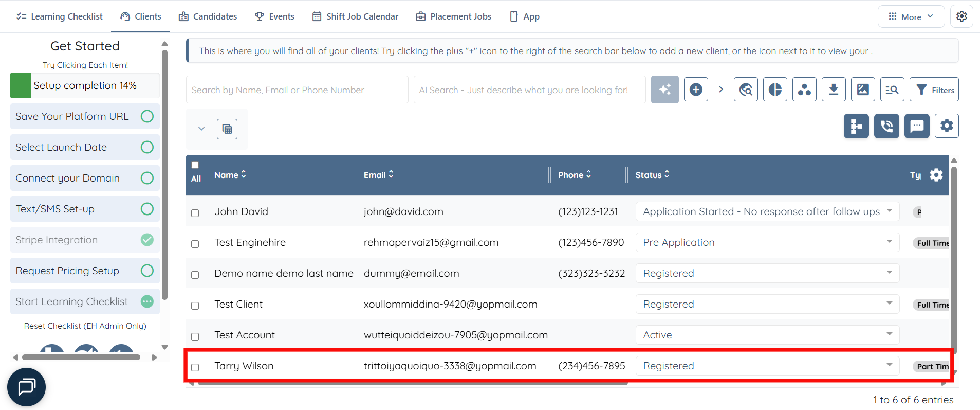The width and height of the screenshot is (980, 410).
Task: Open the message bubble icon button
Action: pos(917,126)
